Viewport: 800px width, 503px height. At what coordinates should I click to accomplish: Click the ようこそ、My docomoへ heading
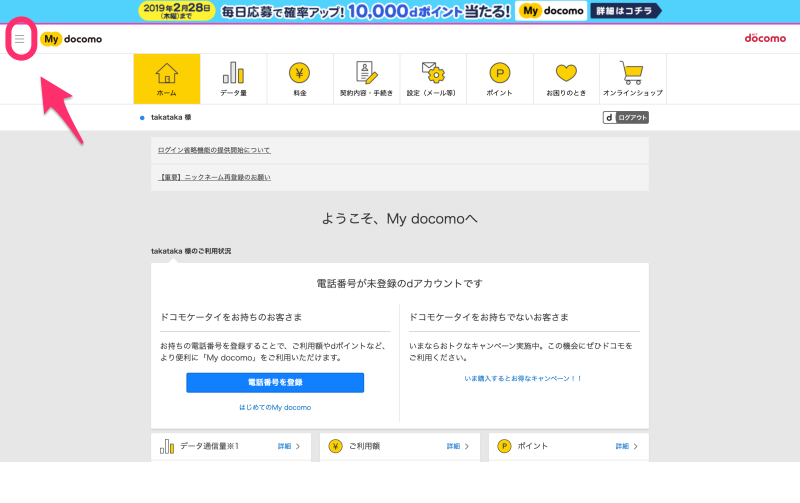(399, 219)
